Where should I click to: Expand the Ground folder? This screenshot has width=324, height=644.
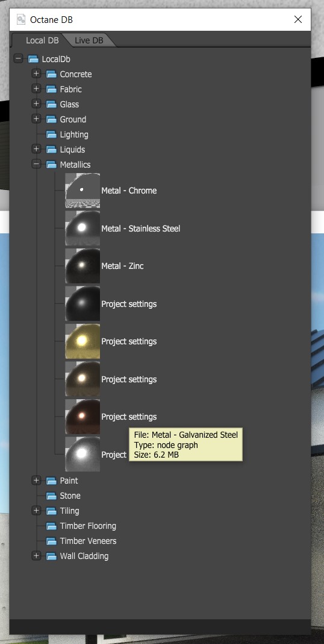[x=37, y=119]
